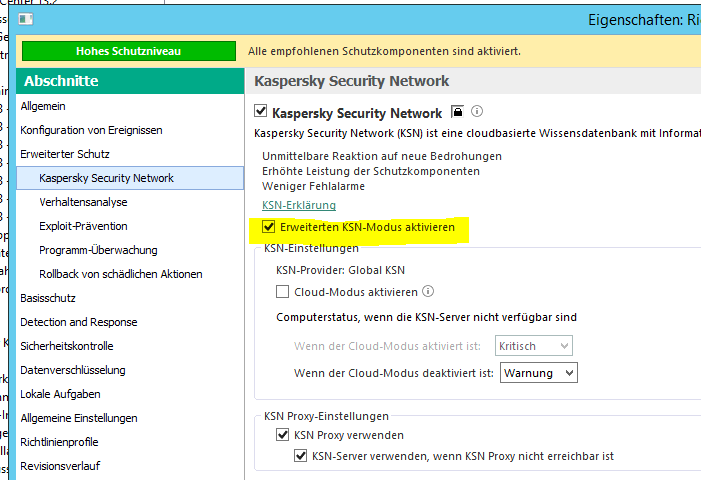Screen dimensions: 701x480
Task: Uncheck the Kaspersky Security Network checkbox
Action: [x=261, y=111]
